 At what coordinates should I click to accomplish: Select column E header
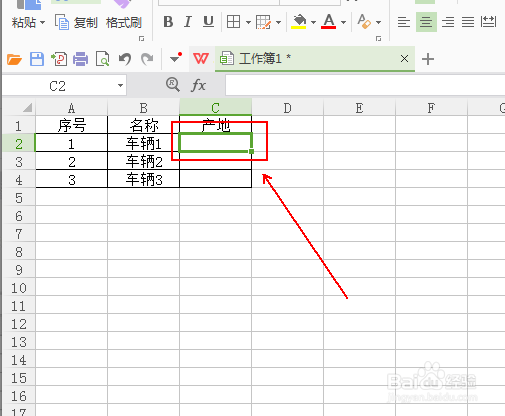(360, 108)
